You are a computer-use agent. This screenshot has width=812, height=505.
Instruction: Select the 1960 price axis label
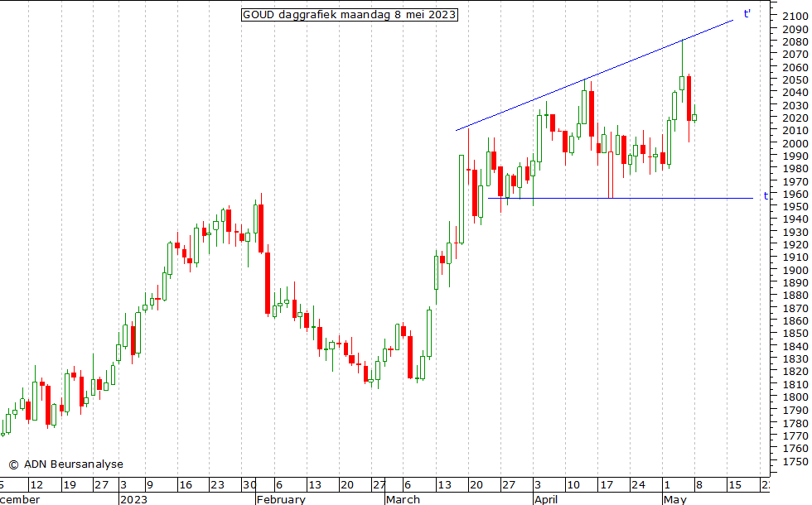[795, 194]
